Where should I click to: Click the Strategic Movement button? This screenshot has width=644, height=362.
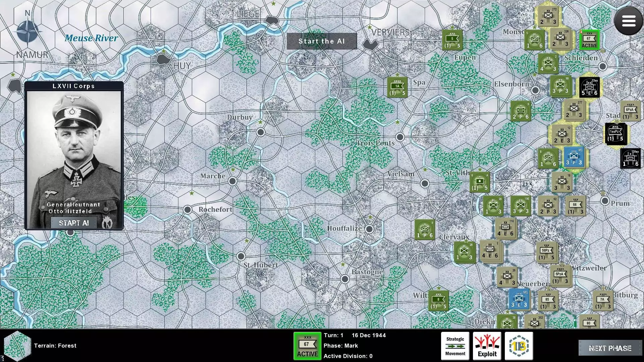pyautogui.click(x=455, y=346)
